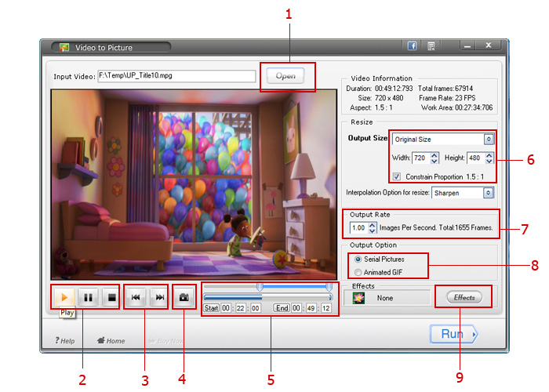Go to the Home link
The width and height of the screenshot is (549, 392).
[x=111, y=341]
